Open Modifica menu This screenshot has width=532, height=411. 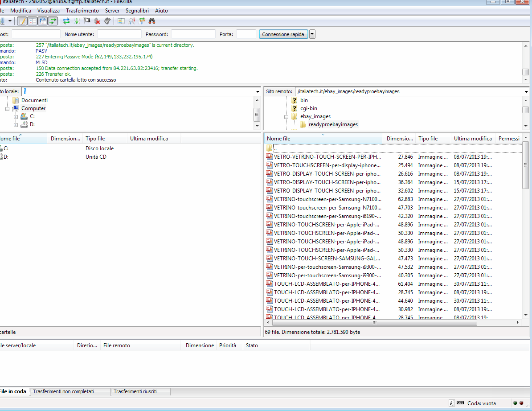click(x=20, y=11)
